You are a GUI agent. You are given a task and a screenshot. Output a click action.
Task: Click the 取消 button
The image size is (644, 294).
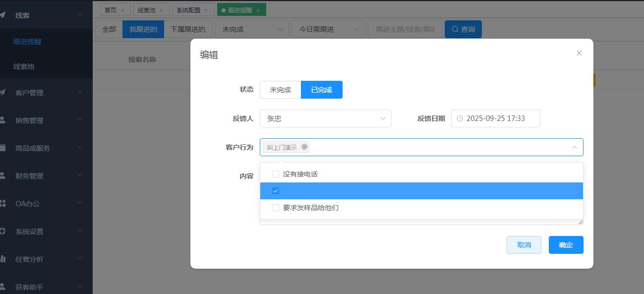[524, 245]
